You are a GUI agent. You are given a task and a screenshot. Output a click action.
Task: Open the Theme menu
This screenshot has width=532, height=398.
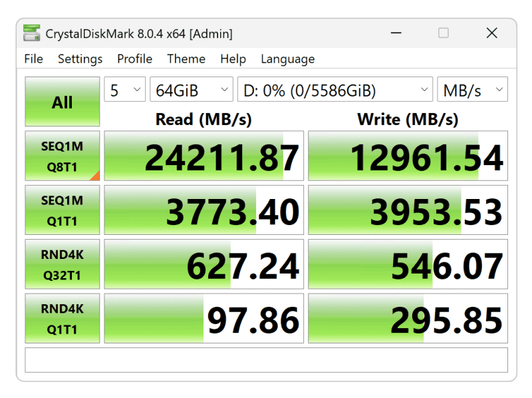[186, 59]
